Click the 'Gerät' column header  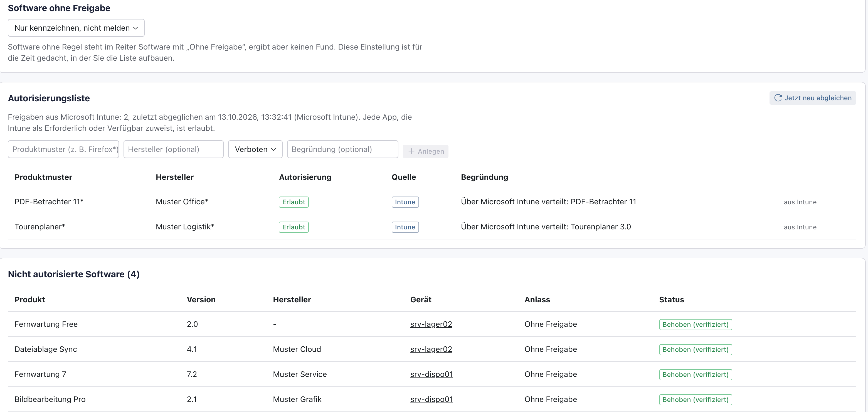click(421, 299)
